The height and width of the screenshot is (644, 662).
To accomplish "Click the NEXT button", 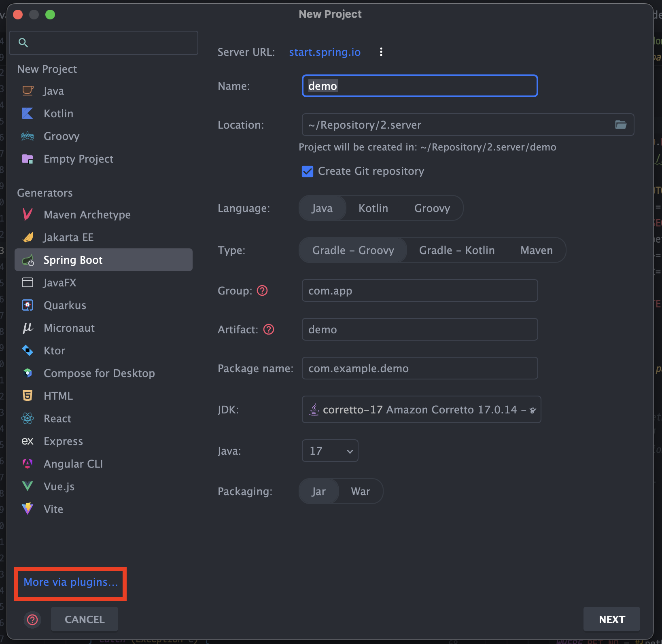I will (x=612, y=619).
